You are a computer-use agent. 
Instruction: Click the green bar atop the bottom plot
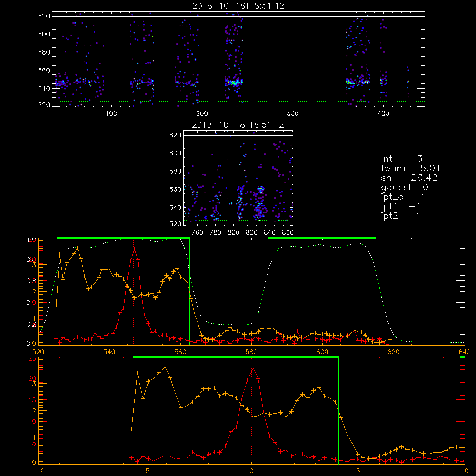click(236, 357)
